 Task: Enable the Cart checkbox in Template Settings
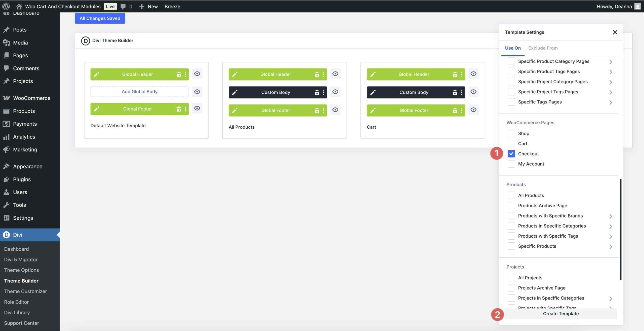point(511,143)
